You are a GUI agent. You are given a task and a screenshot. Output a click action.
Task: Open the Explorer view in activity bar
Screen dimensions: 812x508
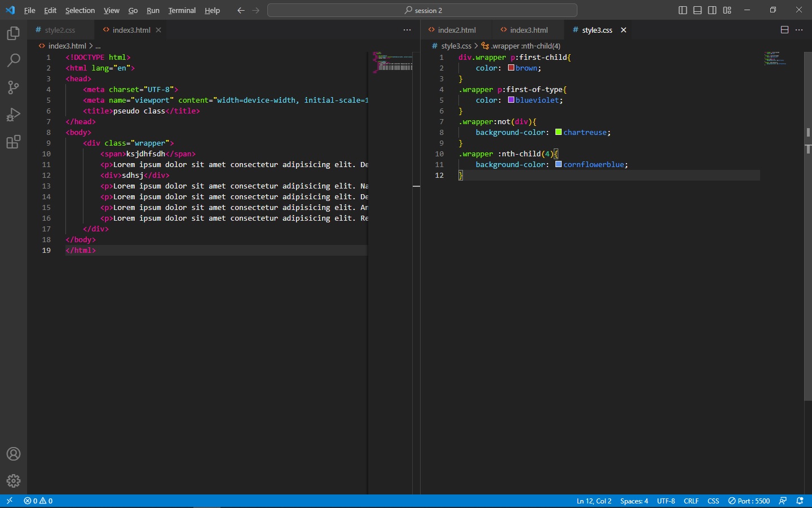click(x=13, y=33)
